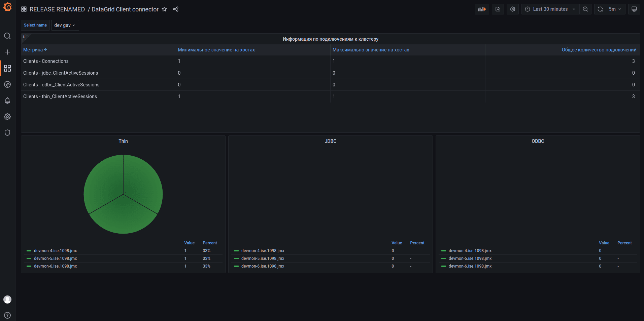Open the Explore compass icon
Viewport: 644px width, 321px height.
pyautogui.click(x=7, y=84)
